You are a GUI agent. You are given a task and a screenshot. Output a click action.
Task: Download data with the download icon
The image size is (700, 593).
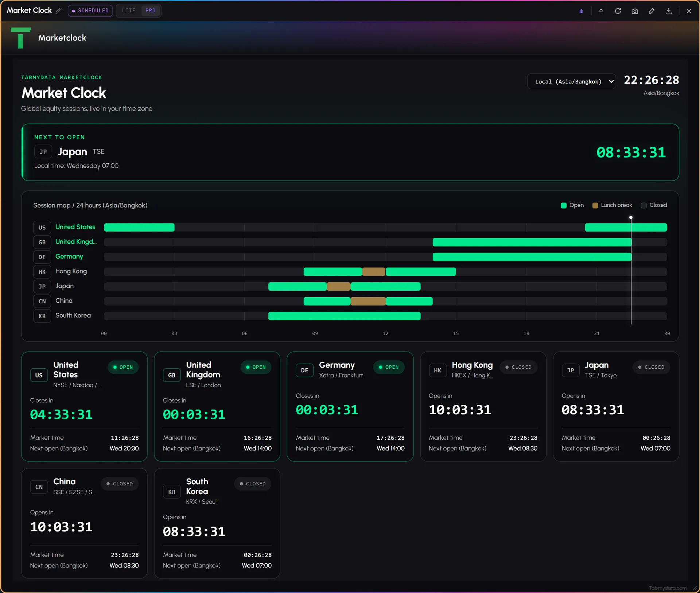pos(669,11)
